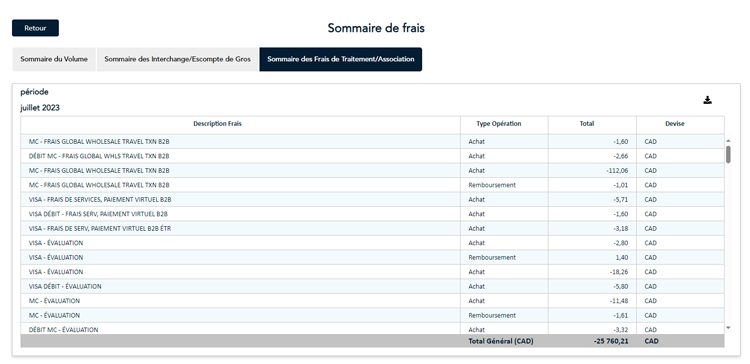Click the download icon above the table
This screenshot has width=750, height=364.
707,100
